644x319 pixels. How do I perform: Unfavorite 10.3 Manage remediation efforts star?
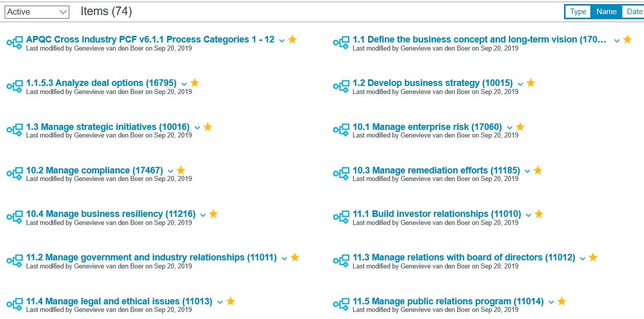click(x=538, y=170)
